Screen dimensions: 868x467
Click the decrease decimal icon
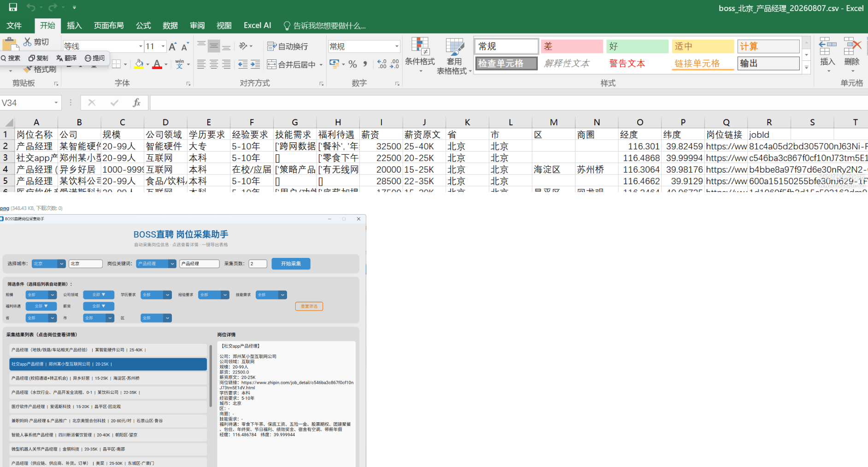point(394,64)
